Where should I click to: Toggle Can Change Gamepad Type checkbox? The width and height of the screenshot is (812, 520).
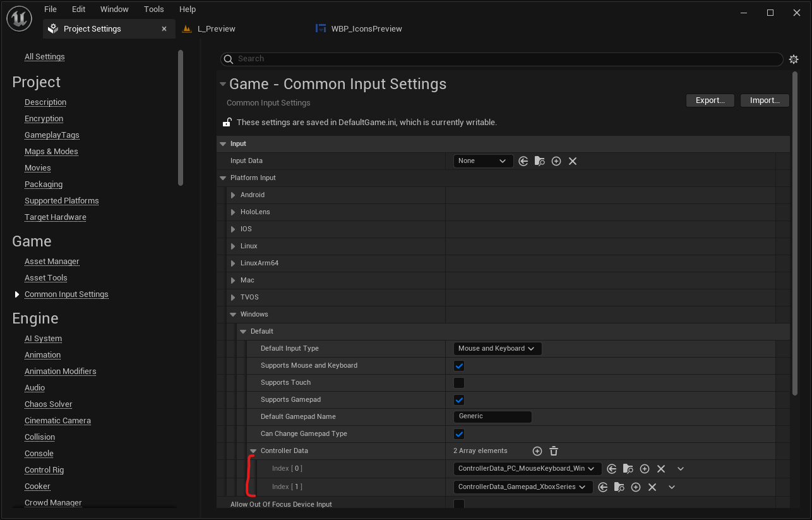(x=459, y=434)
